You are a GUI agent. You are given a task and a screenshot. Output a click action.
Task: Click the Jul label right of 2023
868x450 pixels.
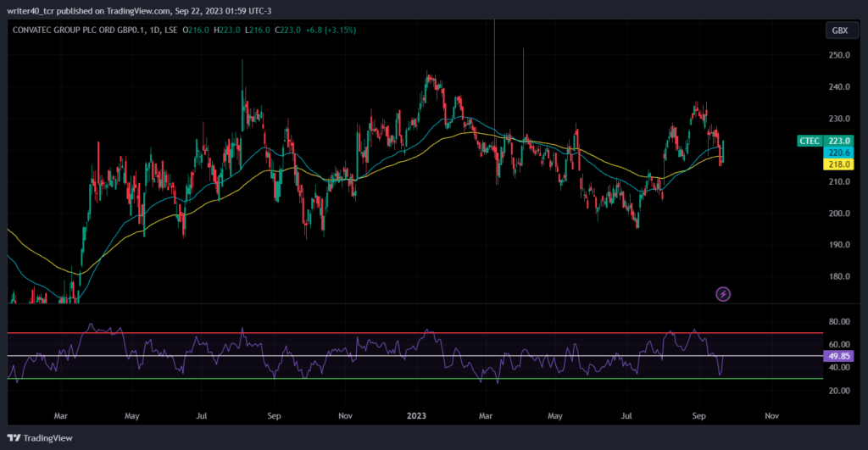tap(626, 416)
